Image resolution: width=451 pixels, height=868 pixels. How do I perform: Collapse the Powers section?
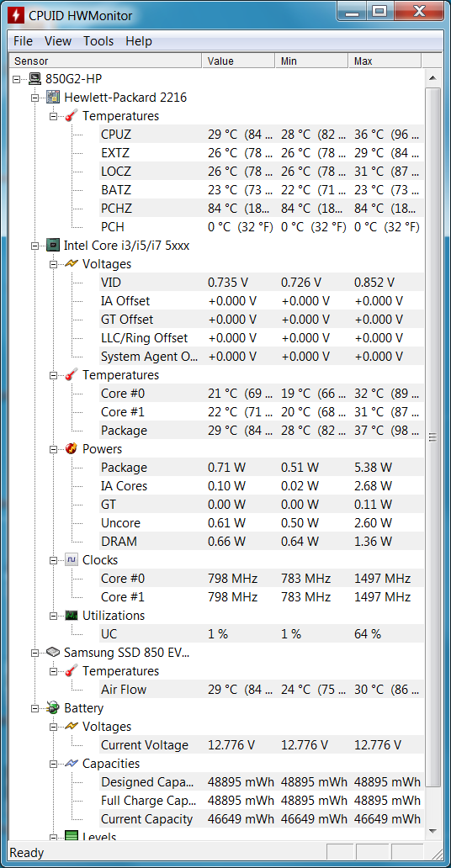pos(53,448)
